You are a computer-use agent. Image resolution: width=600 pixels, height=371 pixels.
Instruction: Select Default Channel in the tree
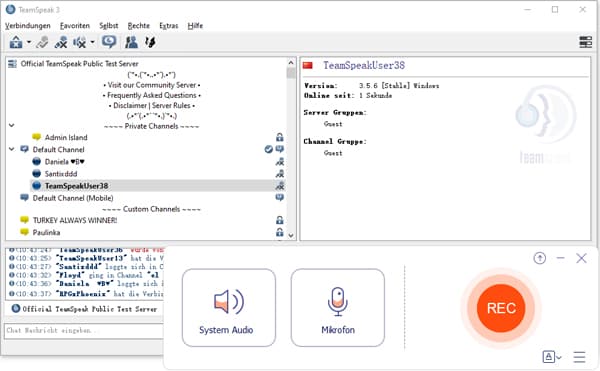pos(58,150)
